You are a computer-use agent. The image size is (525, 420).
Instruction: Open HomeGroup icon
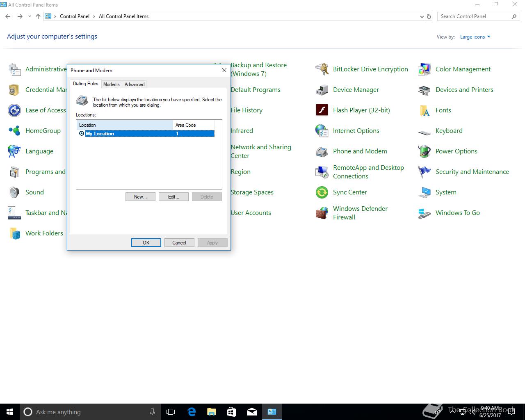click(15, 131)
